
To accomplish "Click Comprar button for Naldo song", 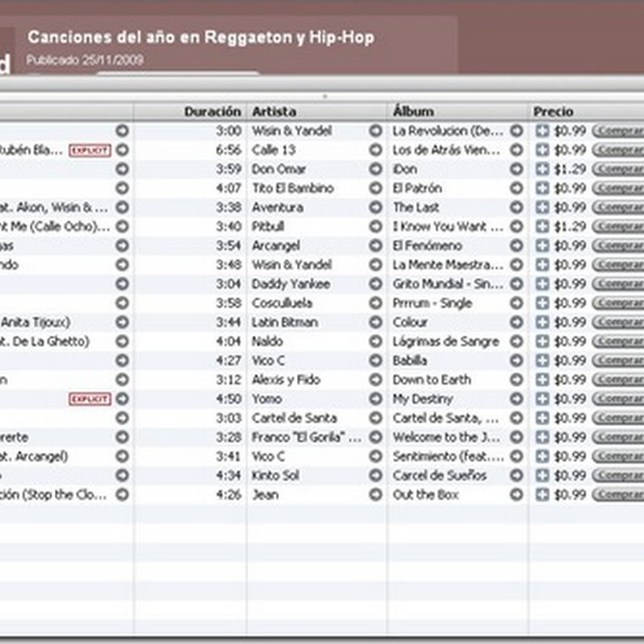I will (618, 341).
